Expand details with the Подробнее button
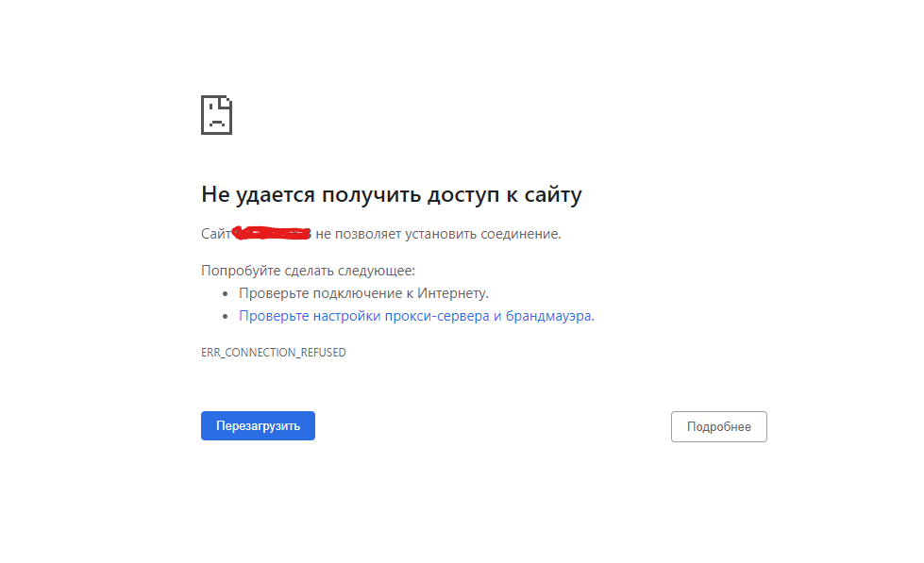Viewport: 924px width, 563px height. click(x=718, y=426)
